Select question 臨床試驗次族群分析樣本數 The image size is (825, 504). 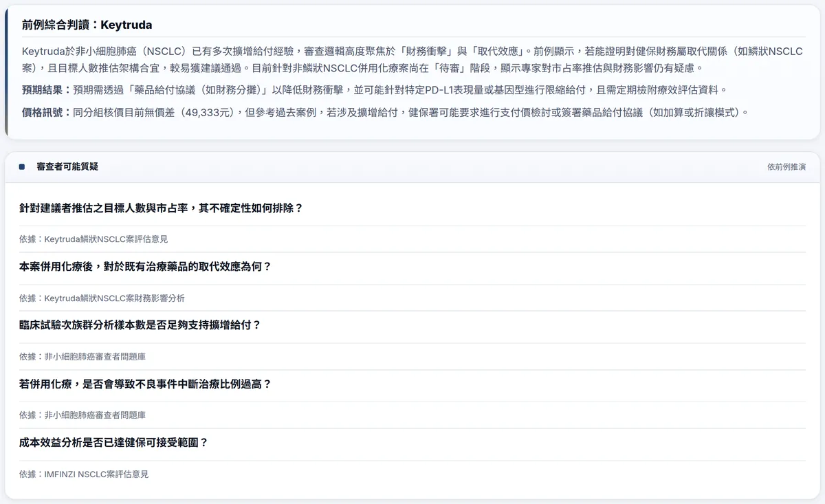[140, 325]
